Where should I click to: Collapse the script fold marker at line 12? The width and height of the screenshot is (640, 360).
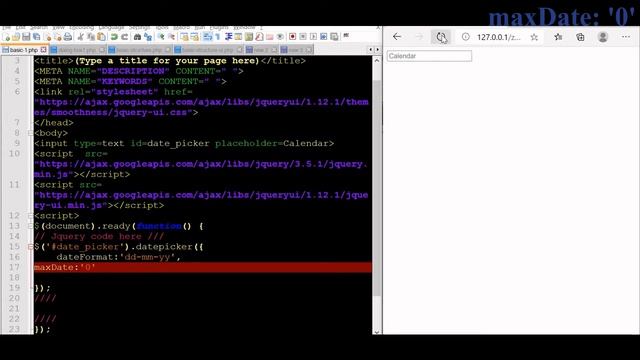tap(30, 216)
